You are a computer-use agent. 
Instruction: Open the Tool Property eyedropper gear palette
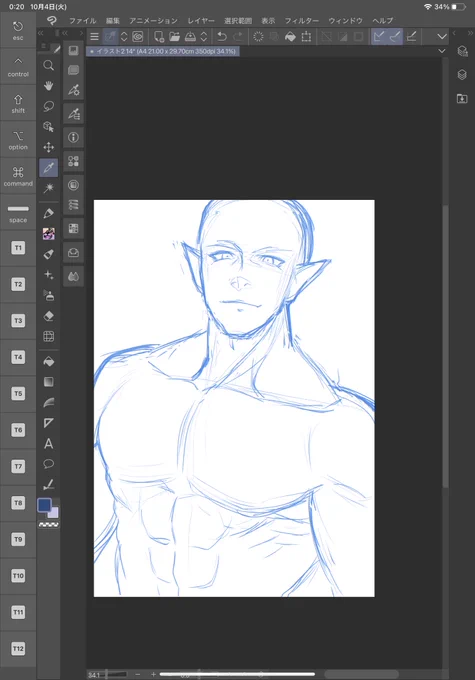(73, 90)
